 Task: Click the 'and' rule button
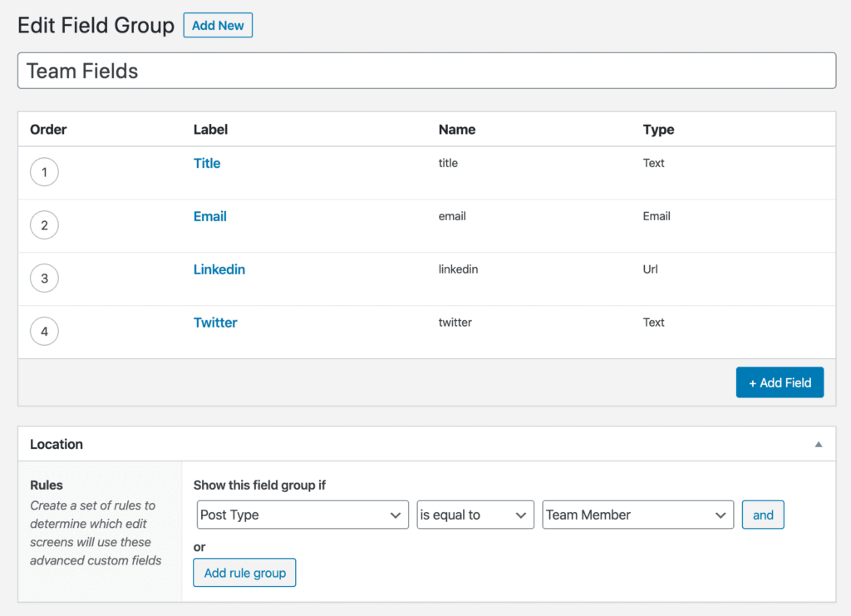pyautogui.click(x=763, y=515)
